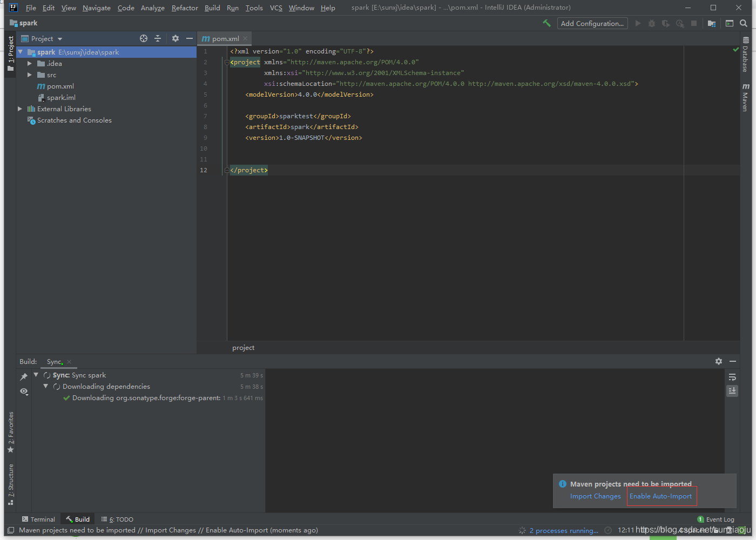Viewport: 756px width, 540px height.
Task: Open the Refactor menu
Action: pyautogui.click(x=185, y=8)
